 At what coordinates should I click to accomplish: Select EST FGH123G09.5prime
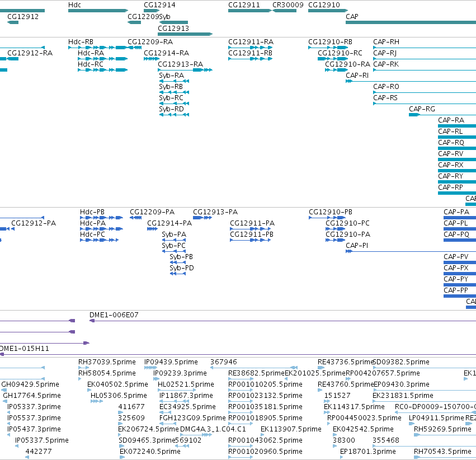tap(168, 424)
